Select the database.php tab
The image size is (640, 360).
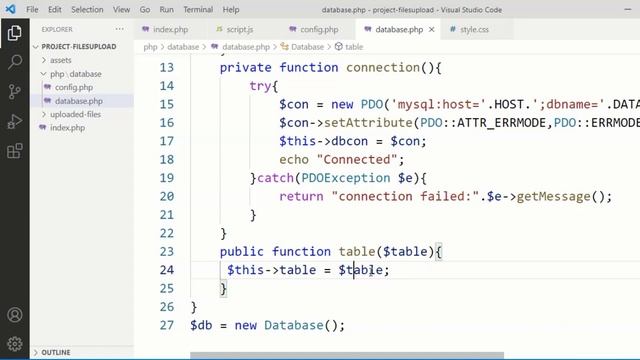coord(399,29)
